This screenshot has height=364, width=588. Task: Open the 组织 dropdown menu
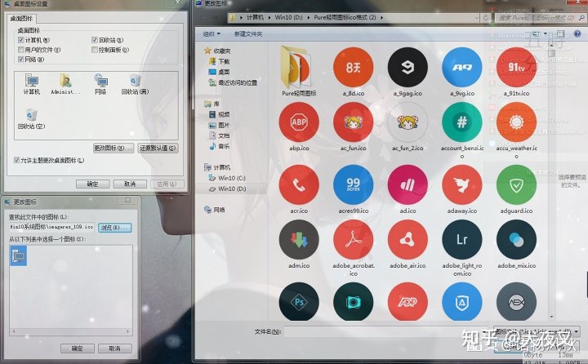[212, 34]
